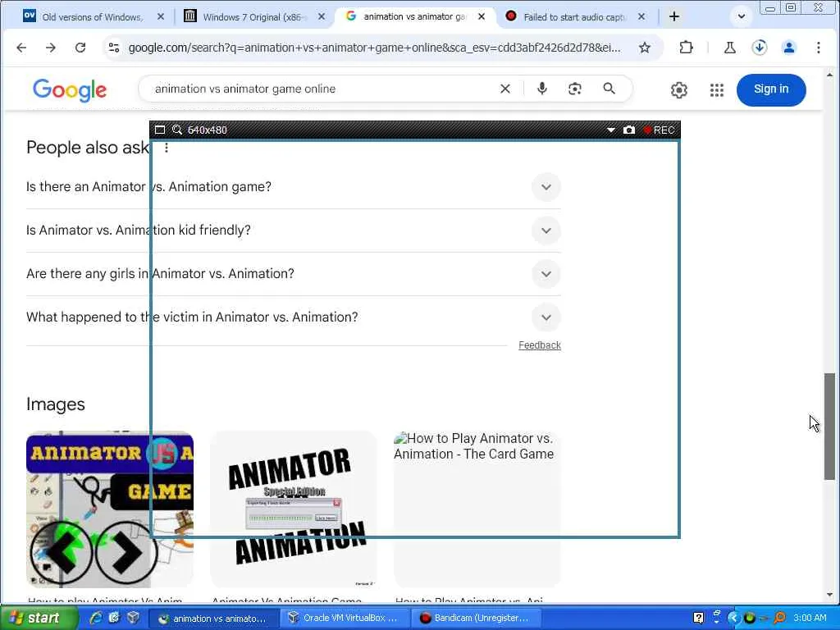840x630 pixels.
Task: Click the Google Sign in button
Action: [x=771, y=89]
